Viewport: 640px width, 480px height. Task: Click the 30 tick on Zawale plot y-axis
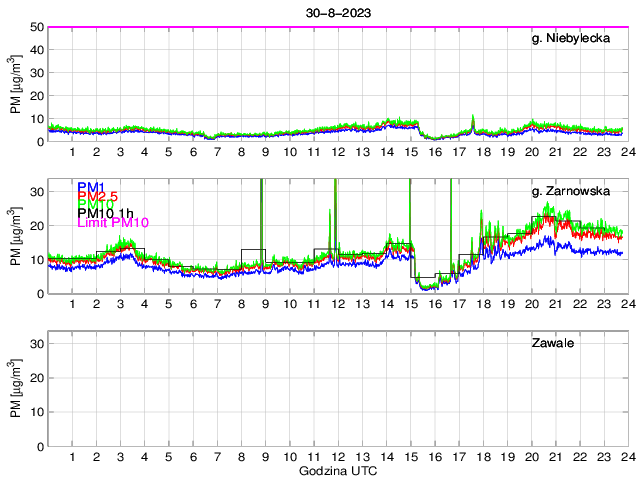coord(36,344)
